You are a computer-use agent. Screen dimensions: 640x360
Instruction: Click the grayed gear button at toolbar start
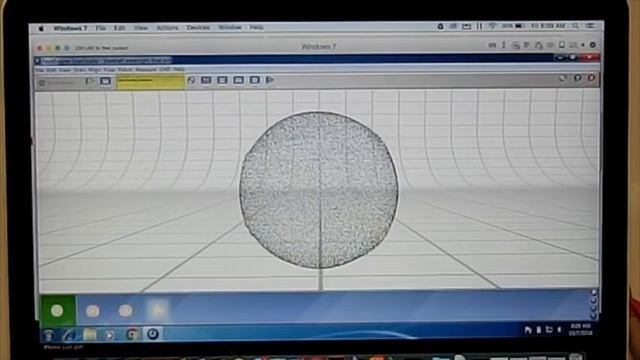[x=57, y=83]
